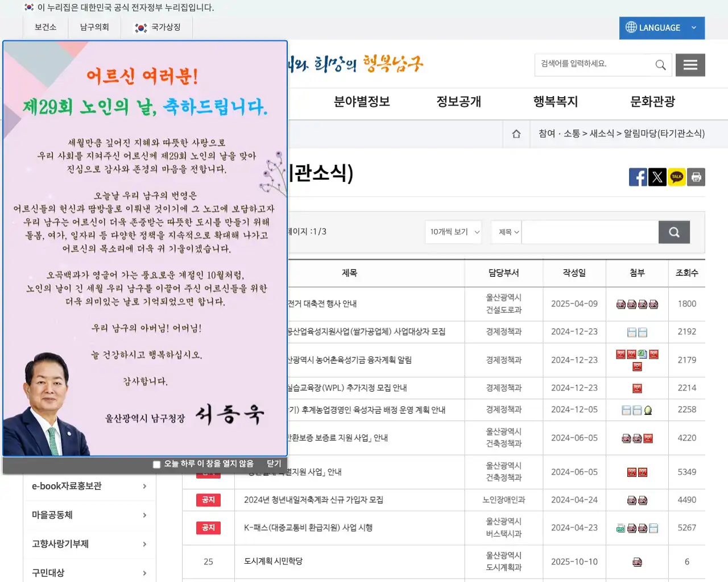Image resolution: width=728 pixels, height=582 pixels.
Task: Go to home via breadcrumb house icon
Action: pos(516,134)
